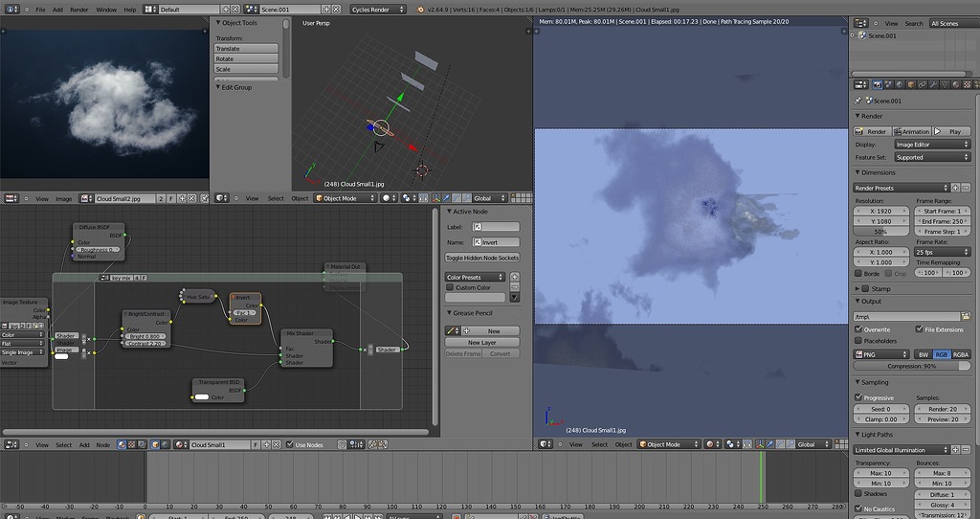Toggle the File Extensions checkbox
980x519 pixels.
tap(920, 328)
